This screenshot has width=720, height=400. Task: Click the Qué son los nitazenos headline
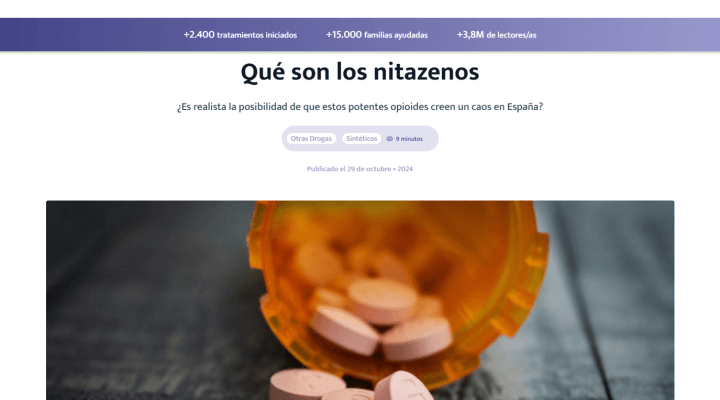click(x=360, y=72)
